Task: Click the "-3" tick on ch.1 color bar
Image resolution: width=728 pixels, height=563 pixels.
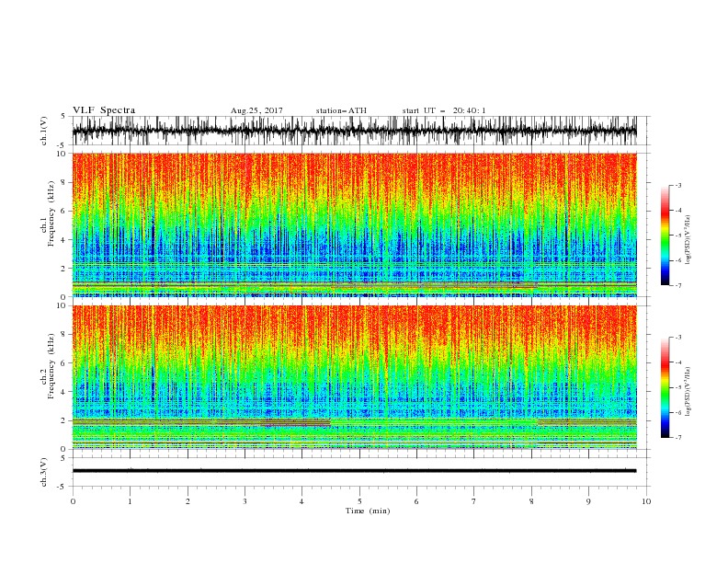Action: tap(677, 185)
